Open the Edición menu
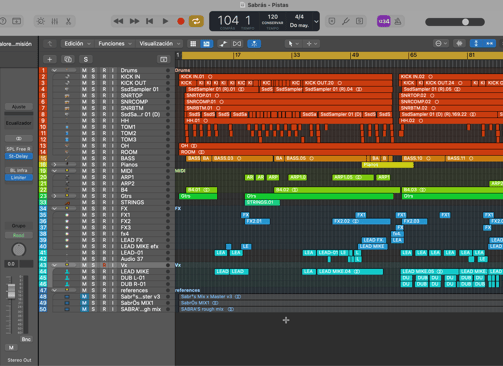The height and width of the screenshot is (366, 503). click(77, 44)
